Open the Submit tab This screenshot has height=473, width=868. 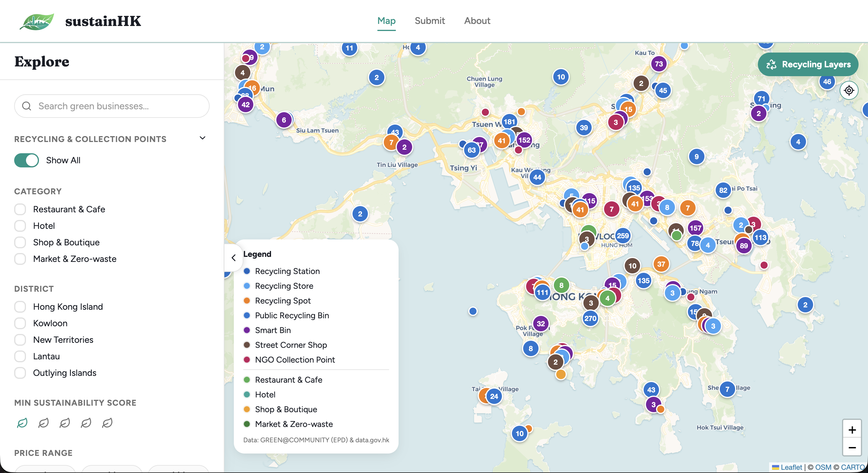[430, 21]
